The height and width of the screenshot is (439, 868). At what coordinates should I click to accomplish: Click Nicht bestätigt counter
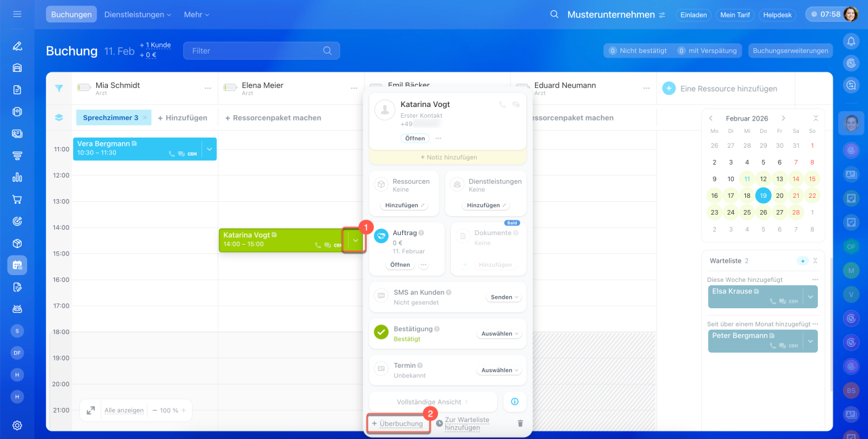click(637, 51)
